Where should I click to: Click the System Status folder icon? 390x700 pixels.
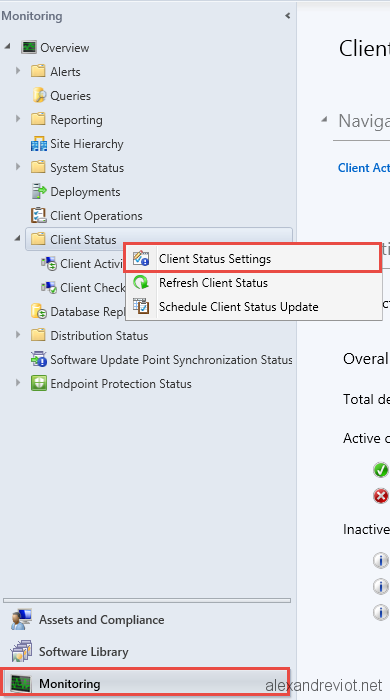click(38, 167)
